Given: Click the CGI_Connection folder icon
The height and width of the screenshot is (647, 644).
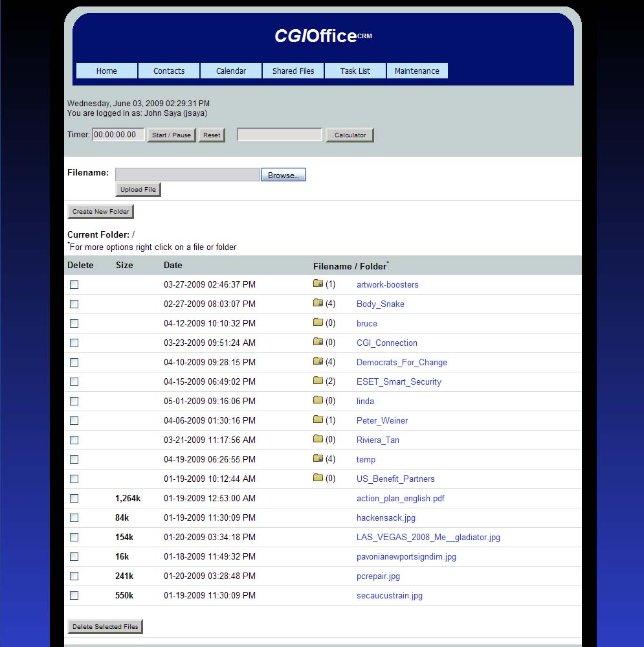Looking at the screenshot, I should pos(318,342).
